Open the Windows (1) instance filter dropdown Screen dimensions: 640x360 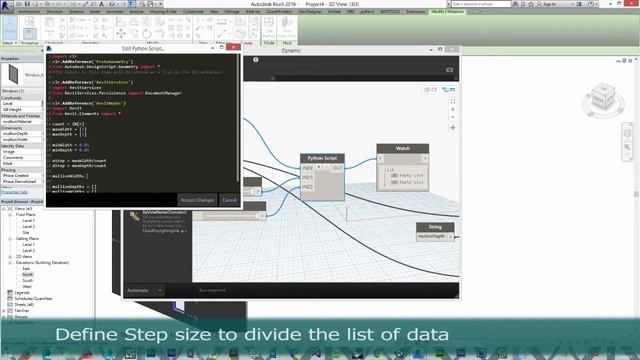click(x=22, y=91)
